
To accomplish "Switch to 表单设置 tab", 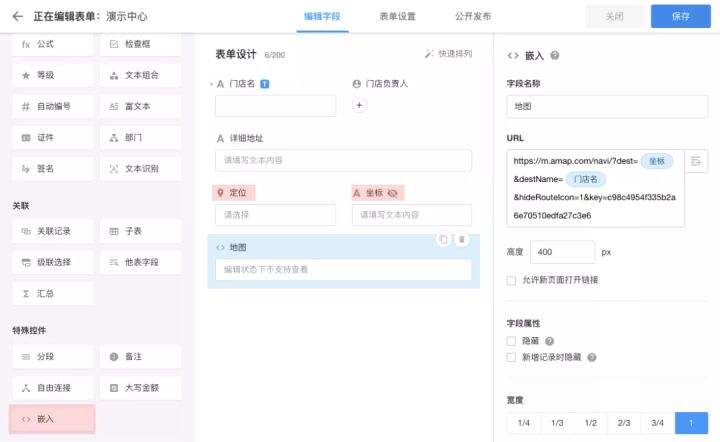I will pyautogui.click(x=398, y=17).
